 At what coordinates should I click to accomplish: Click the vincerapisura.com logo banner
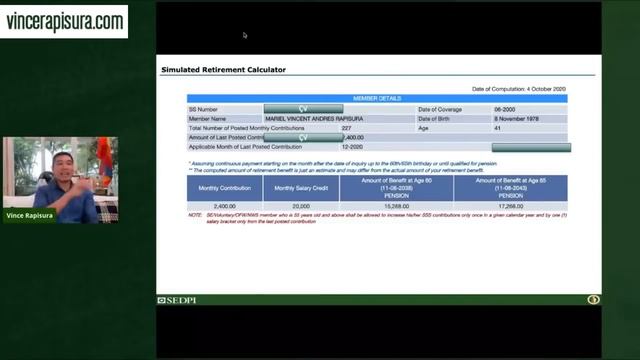click(64, 22)
